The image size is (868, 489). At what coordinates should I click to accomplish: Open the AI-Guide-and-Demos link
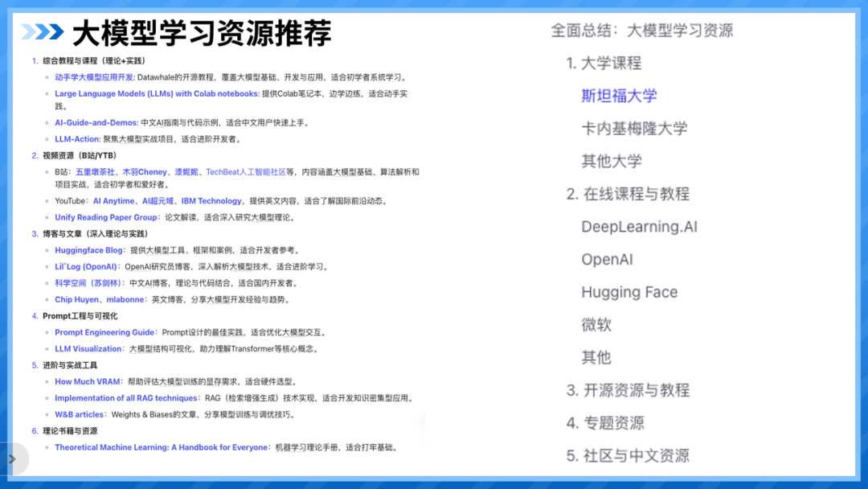[x=96, y=122]
